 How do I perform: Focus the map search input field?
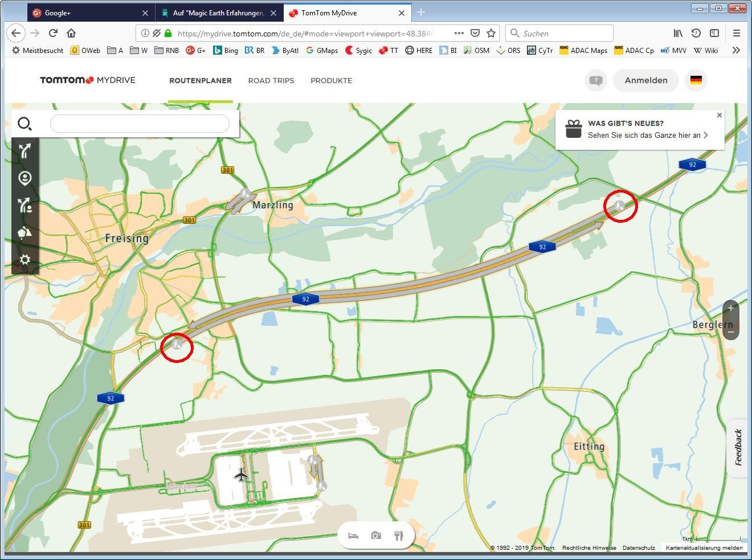coord(140,124)
